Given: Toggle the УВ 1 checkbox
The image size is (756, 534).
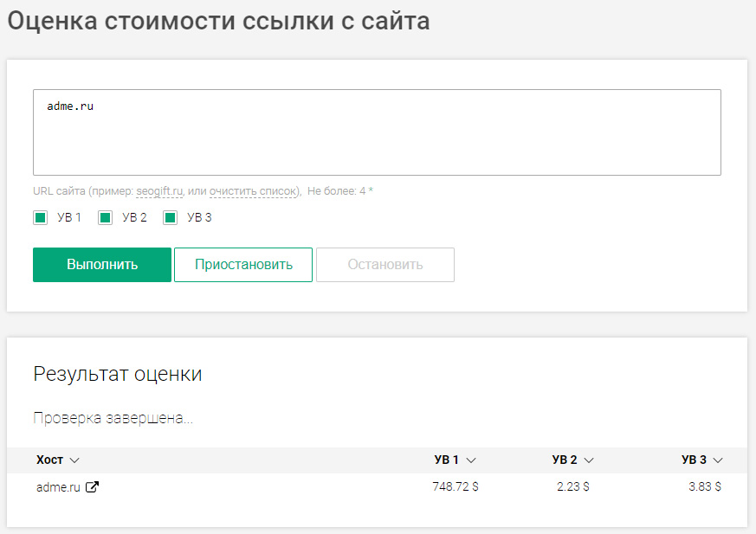Looking at the screenshot, I should [x=41, y=218].
